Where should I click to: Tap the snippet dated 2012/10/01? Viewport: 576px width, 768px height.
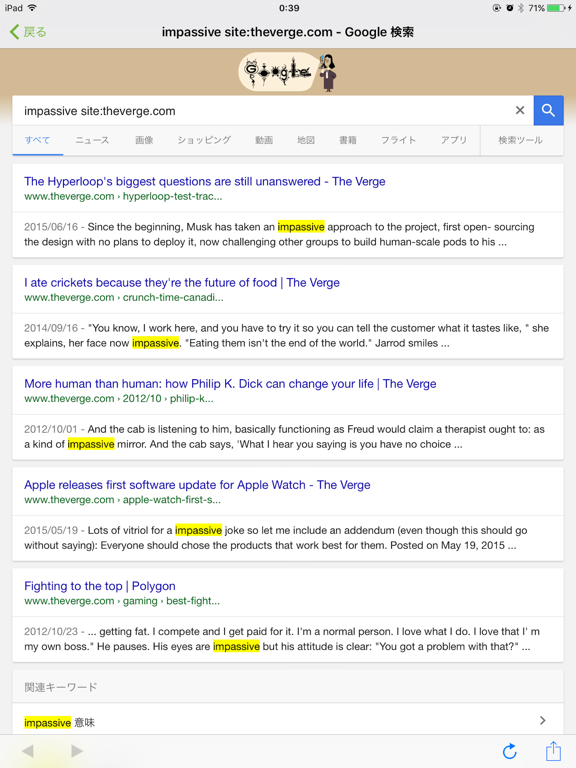tap(284, 437)
